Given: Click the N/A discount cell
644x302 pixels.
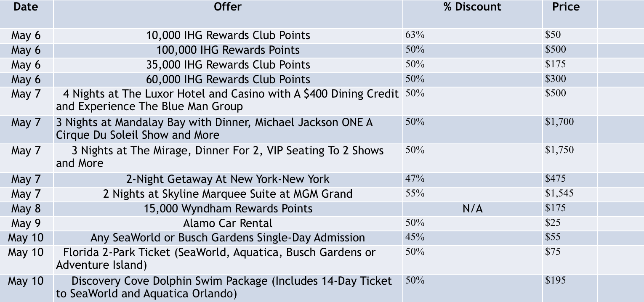Looking at the screenshot, I should pyautogui.click(x=472, y=209).
